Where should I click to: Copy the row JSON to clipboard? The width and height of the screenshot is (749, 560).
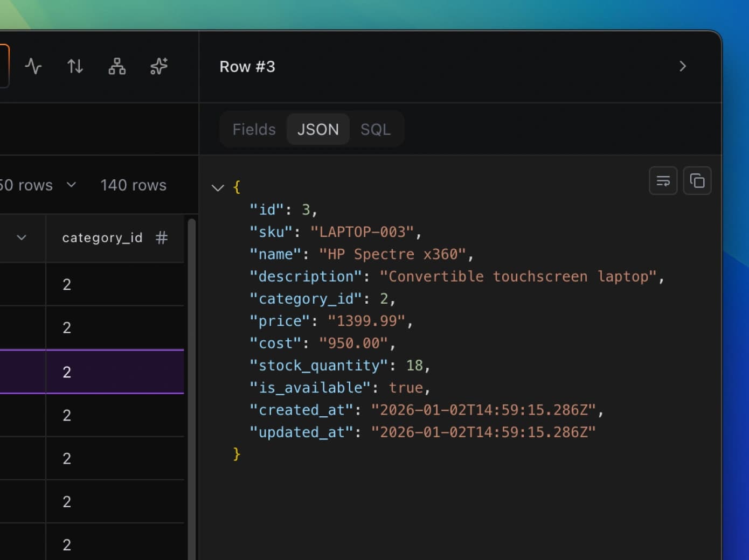(697, 181)
